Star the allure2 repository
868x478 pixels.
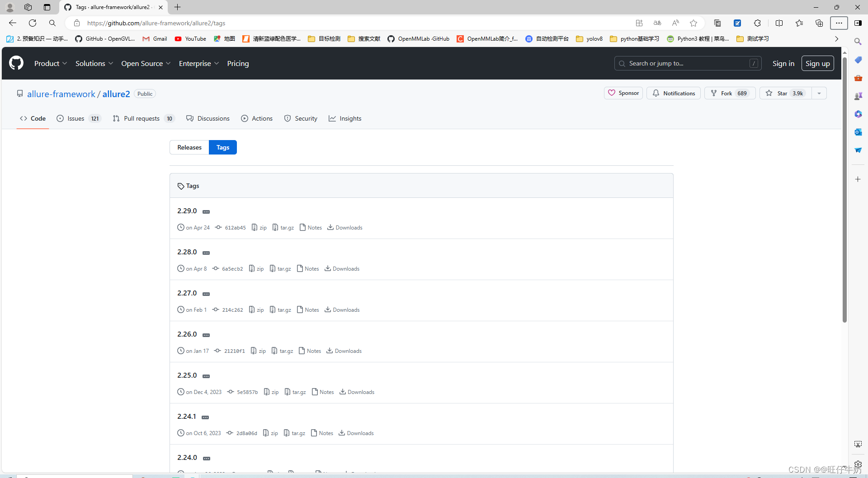point(786,93)
